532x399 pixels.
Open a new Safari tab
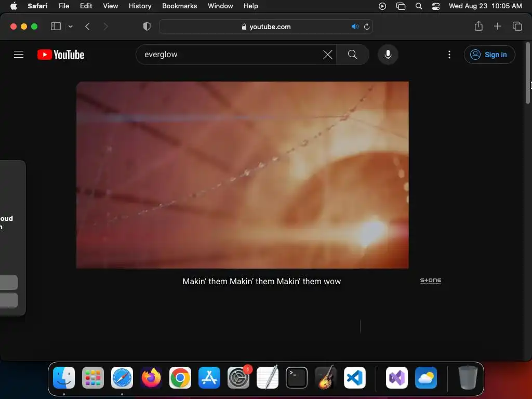click(x=497, y=26)
